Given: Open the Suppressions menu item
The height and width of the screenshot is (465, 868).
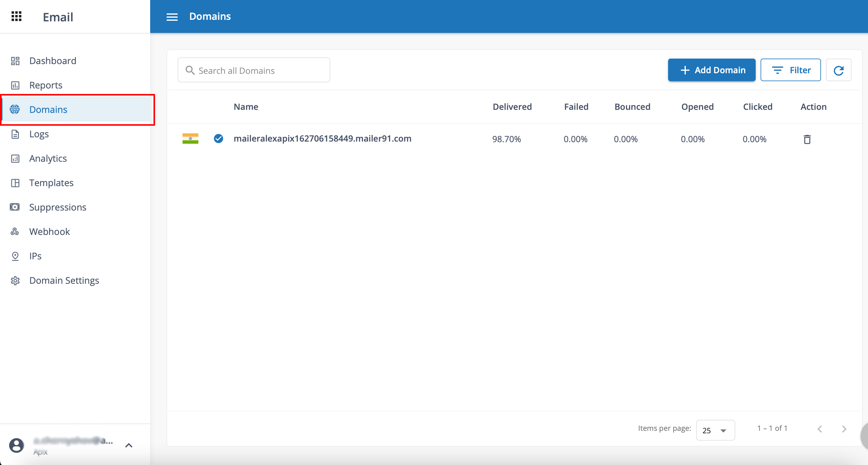Looking at the screenshot, I should tap(58, 207).
